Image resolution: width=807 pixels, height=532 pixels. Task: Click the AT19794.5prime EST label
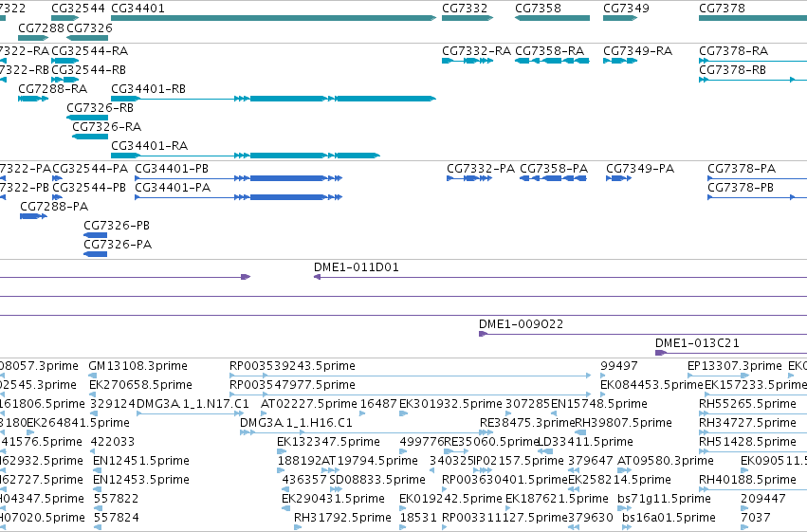coord(370,461)
